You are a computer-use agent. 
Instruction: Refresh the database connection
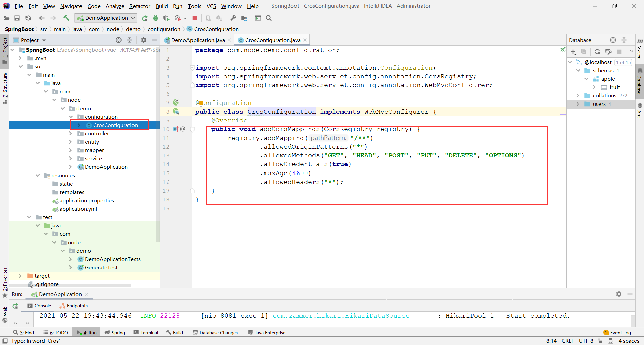point(597,52)
